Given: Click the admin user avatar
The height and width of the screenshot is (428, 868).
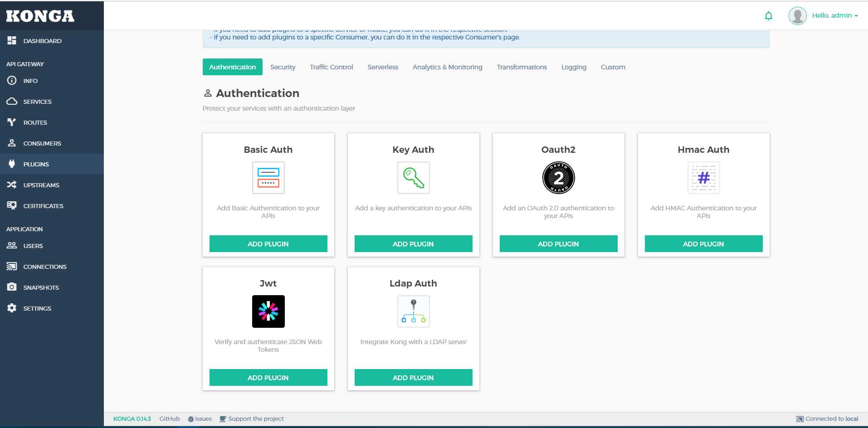Looking at the screenshot, I should tap(797, 15).
